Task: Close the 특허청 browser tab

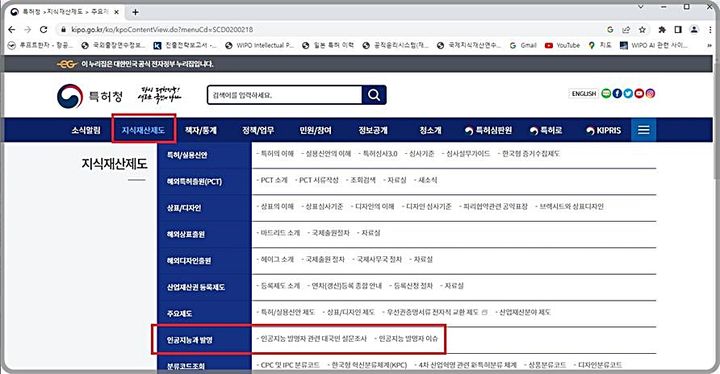Action: pos(117,12)
